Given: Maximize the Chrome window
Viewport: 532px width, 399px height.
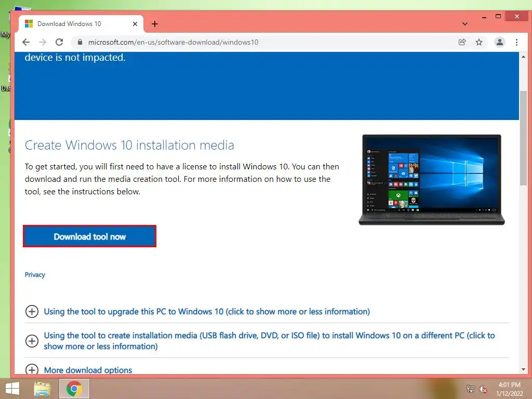Looking at the screenshot, I should [x=498, y=16].
